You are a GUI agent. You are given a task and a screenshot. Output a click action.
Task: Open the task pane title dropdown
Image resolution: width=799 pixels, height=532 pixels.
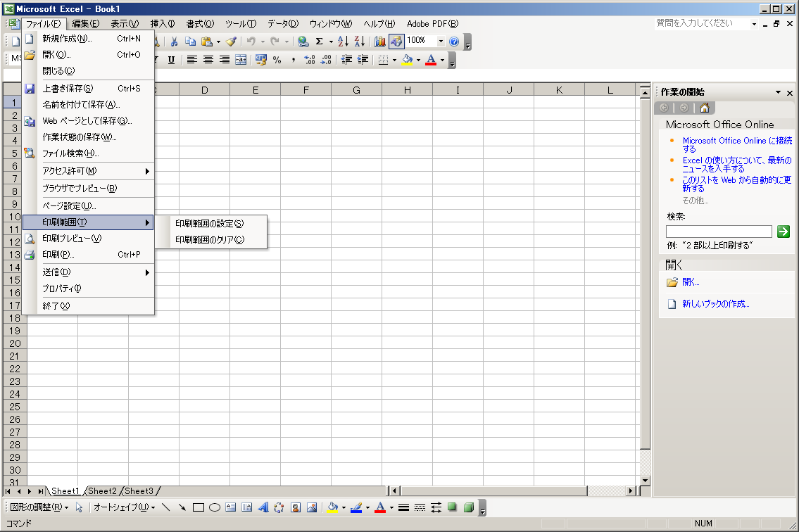tap(778, 92)
